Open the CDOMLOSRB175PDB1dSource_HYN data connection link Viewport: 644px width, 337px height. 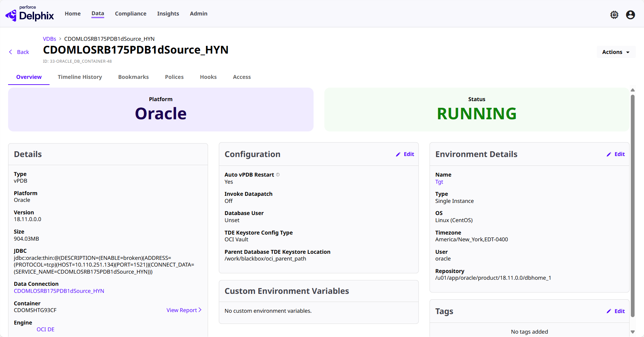tap(59, 291)
